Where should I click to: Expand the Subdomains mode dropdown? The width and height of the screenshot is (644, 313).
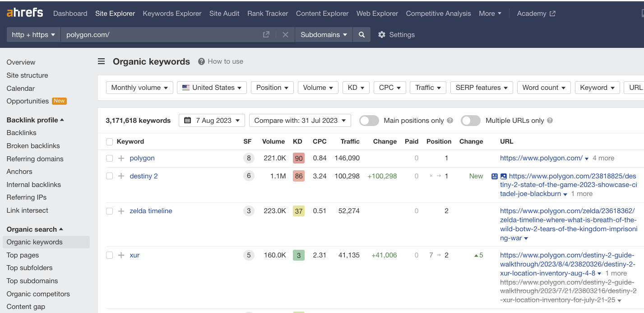tap(324, 35)
